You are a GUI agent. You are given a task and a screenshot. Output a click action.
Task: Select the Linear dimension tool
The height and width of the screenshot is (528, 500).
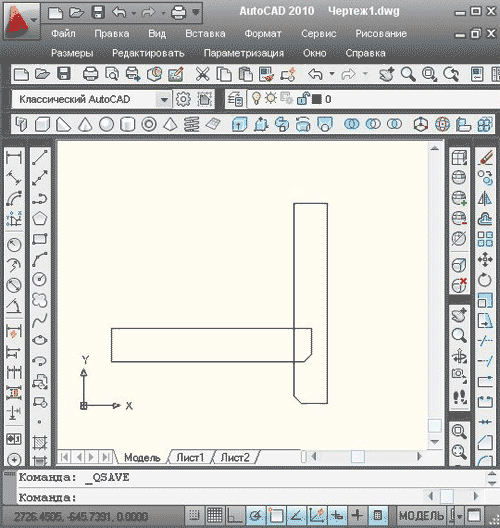(x=14, y=157)
